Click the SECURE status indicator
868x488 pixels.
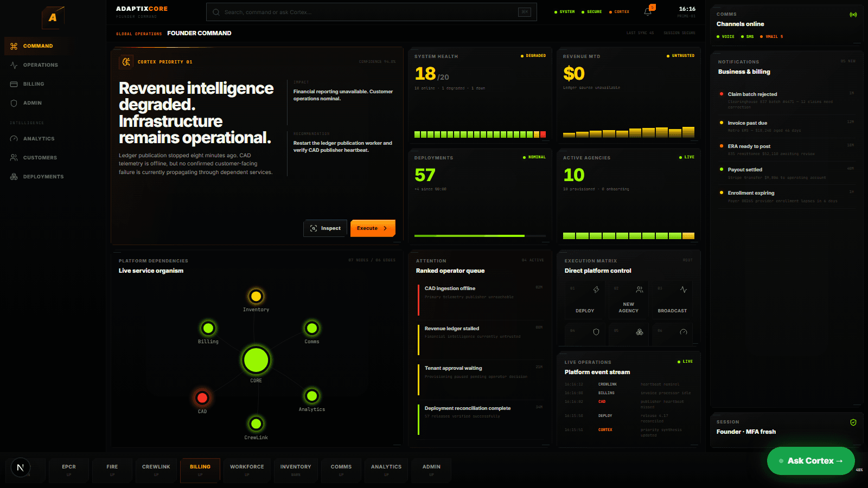(592, 12)
